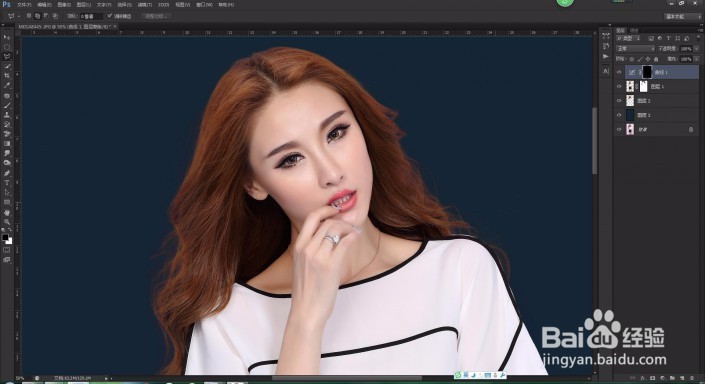This screenshot has width=705, height=384.
Task: Select the Blur/Smudge tool
Action: [x=7, y=153]
